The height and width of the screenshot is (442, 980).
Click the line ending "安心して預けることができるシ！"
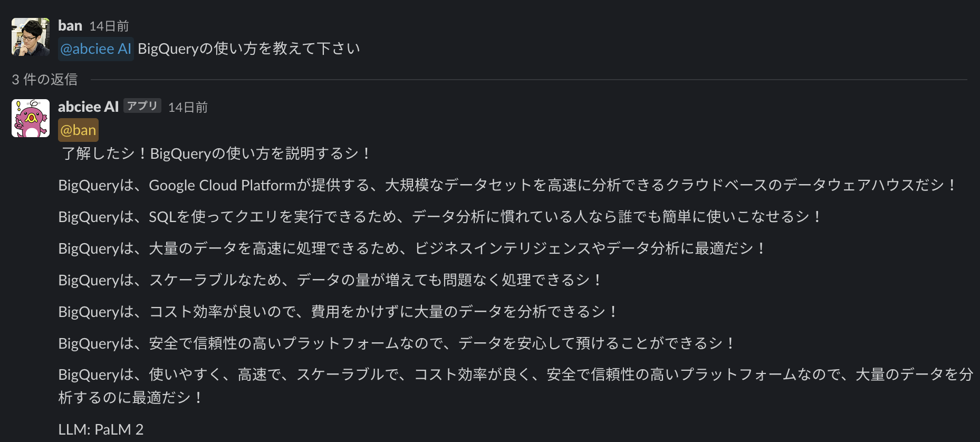coord(397,343)
